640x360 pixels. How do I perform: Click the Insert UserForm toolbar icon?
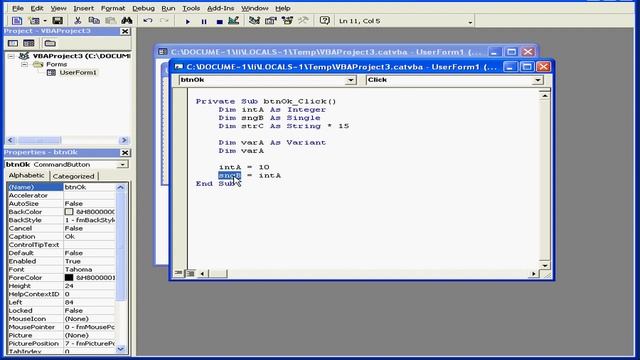click(34, 21)
